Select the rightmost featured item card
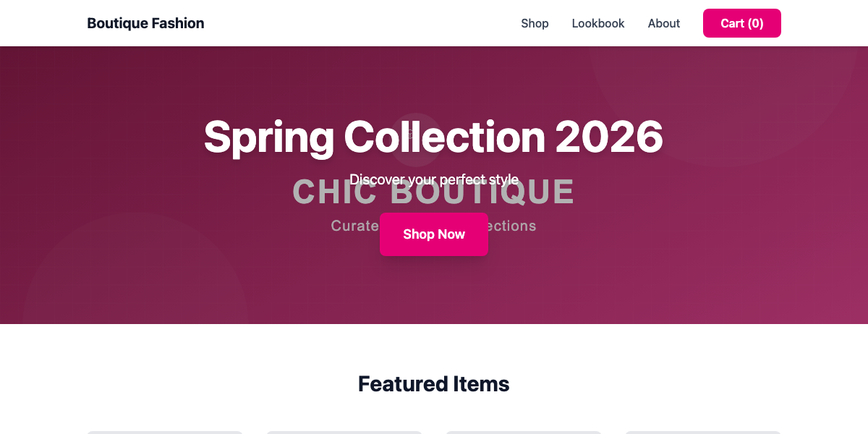This screenshot has height=434, width=868. point(702,433)
